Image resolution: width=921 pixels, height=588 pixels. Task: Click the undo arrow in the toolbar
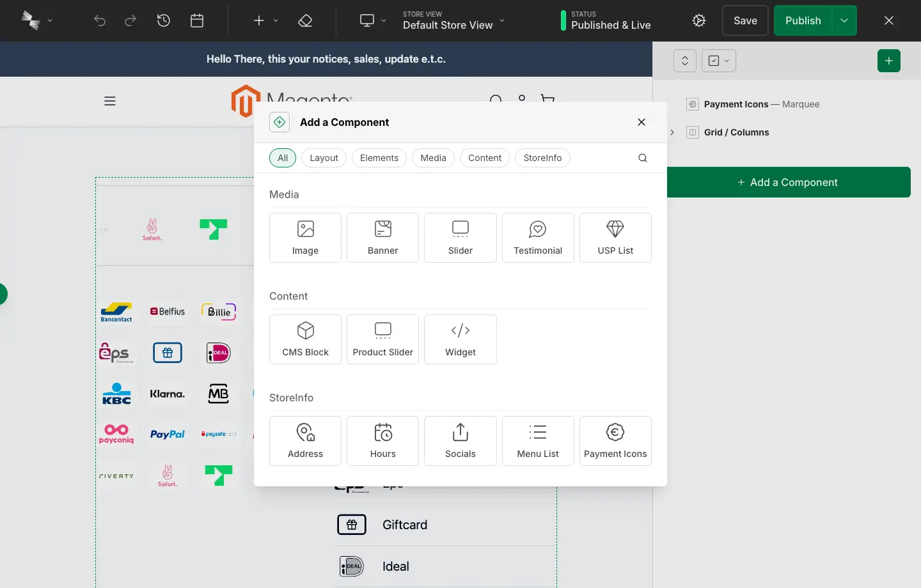point(100,20)
